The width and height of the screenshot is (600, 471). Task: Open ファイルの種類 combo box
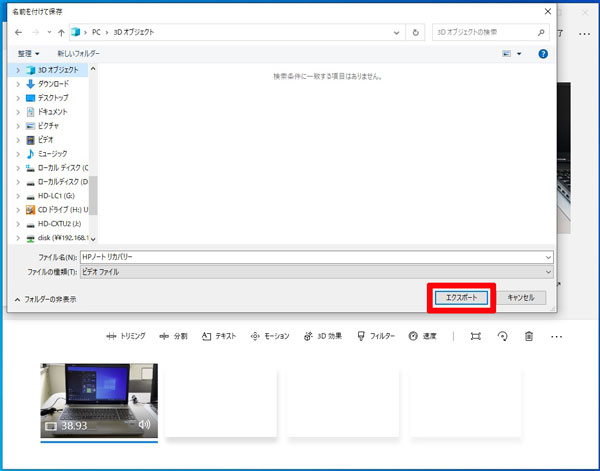click(316, 272)
